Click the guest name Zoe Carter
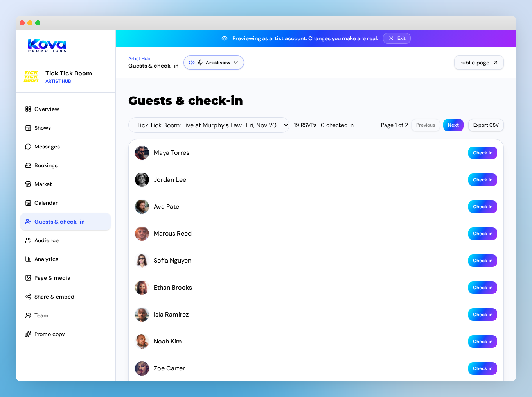The image size is (532, 397). [169, 368]
